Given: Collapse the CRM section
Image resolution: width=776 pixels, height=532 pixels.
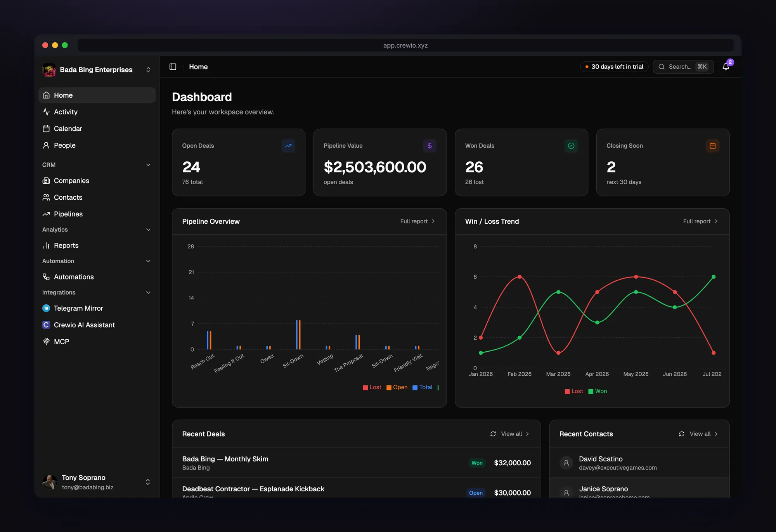Looking at the screenshot, I should [x=148, y=165].
